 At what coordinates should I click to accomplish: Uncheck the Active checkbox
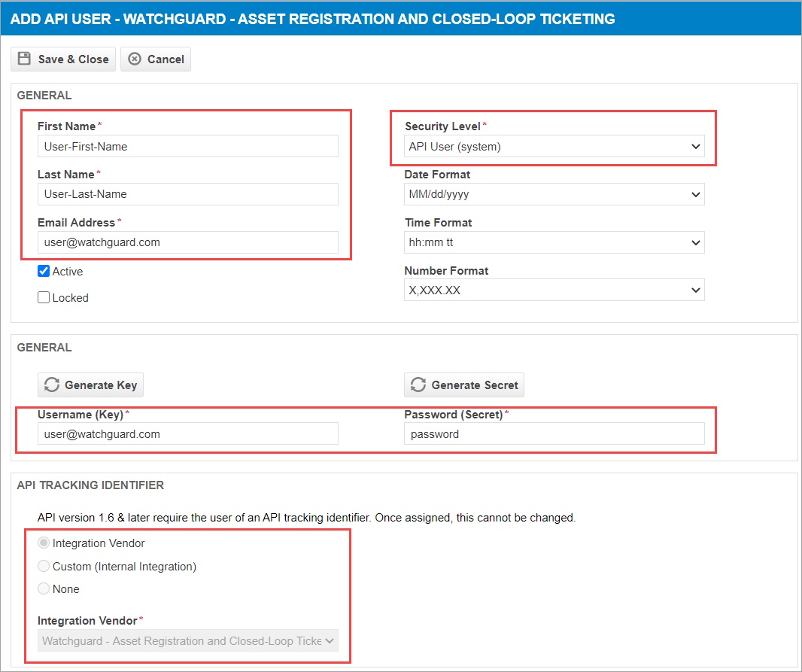coord(44,272)
